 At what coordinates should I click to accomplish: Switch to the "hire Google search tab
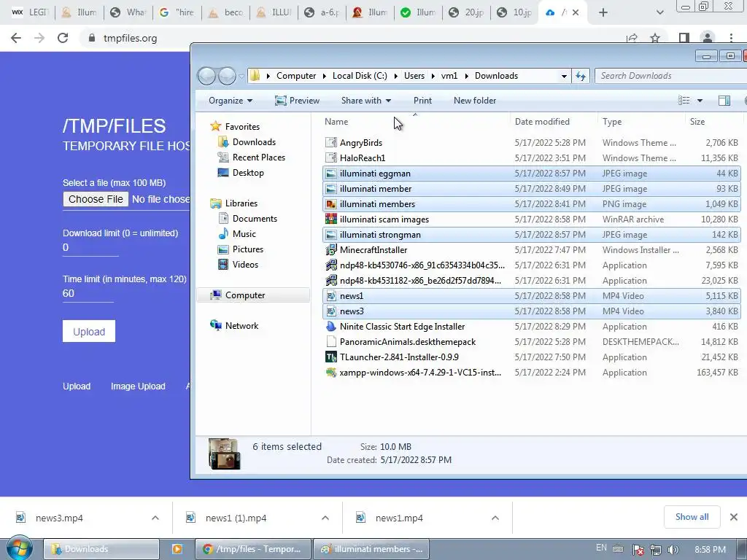click(177, 12)
